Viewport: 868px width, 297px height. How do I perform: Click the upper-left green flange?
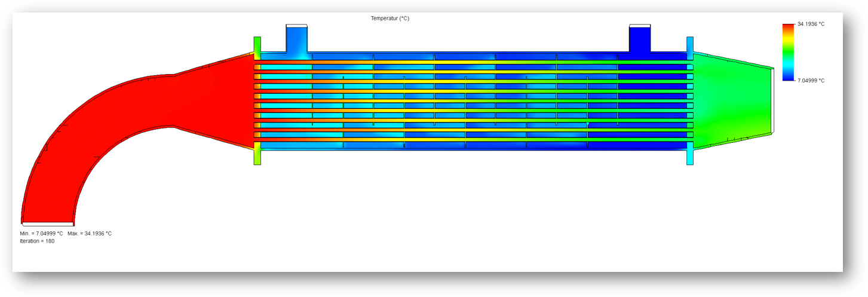(257, 48)
